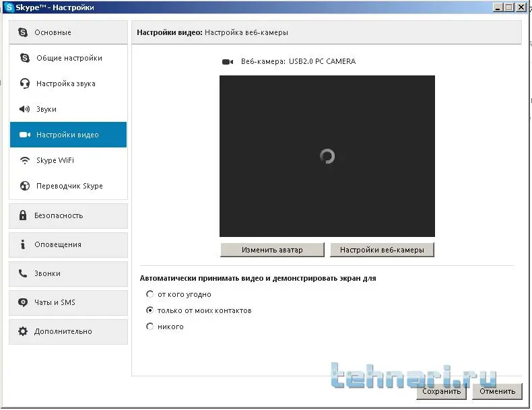Screen dimensions: 532x410
Task: Click the chat bubble icon beside Чаты и SMS
Action: [x=23, y=302]
